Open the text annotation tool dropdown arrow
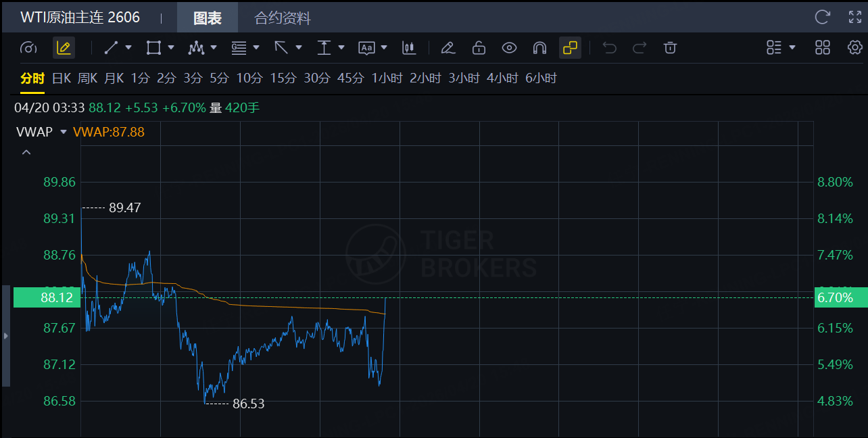 384,47
